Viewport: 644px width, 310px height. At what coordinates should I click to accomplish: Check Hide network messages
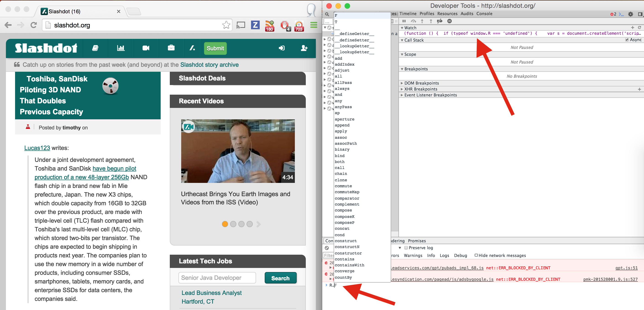476,255
